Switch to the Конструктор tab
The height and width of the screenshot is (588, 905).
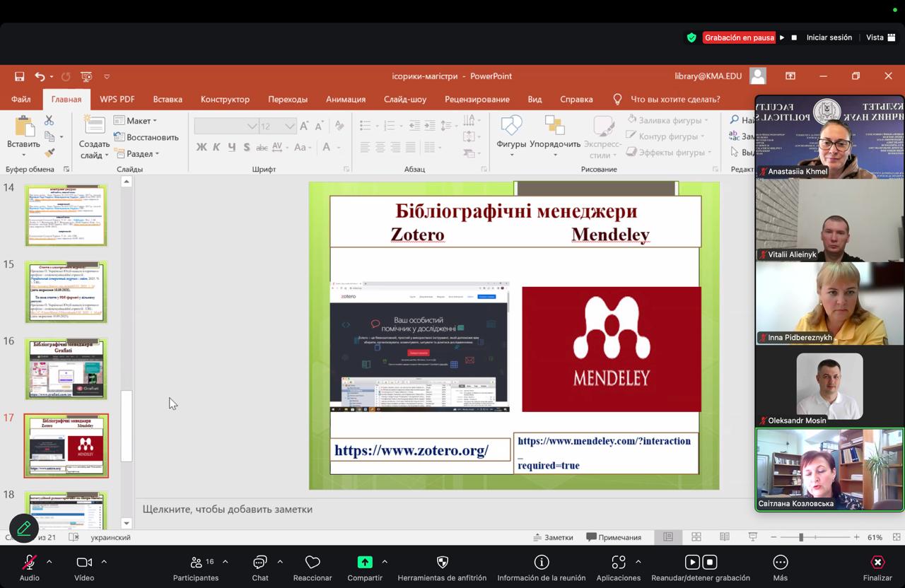coord(225,99)
